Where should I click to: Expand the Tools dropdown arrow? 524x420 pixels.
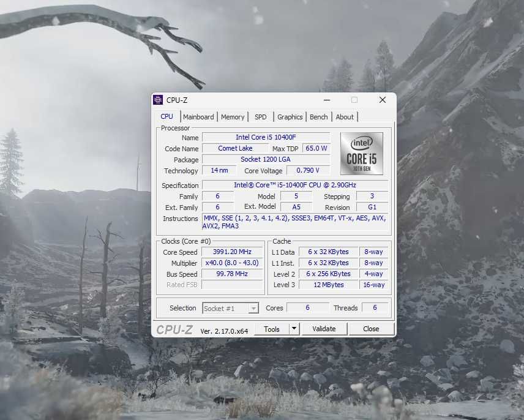(x=294, y=329)
